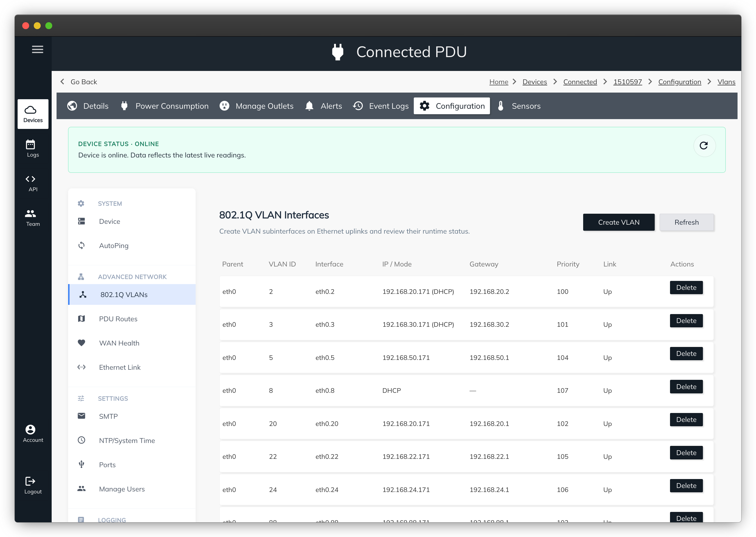Delete the eth0.8 VLAN row
Viewport: 756px width, 537px height.
(x=686, y=386)
